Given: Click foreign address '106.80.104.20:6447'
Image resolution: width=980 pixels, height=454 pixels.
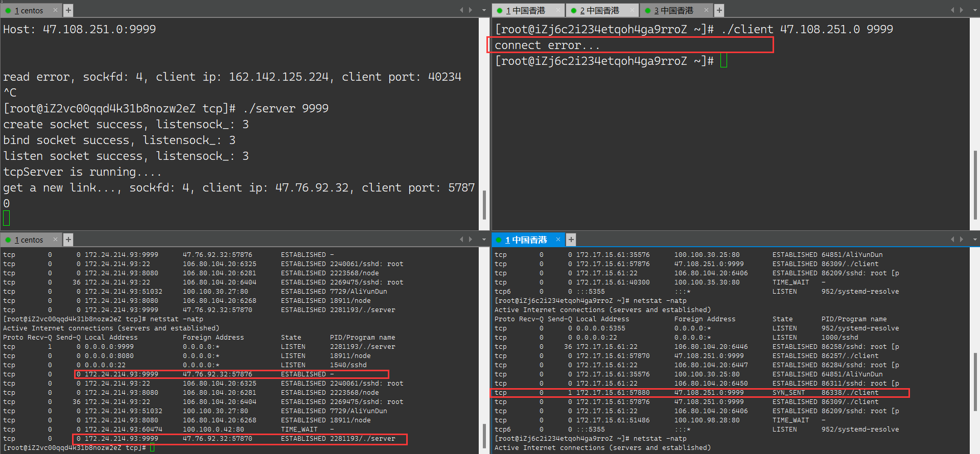Looking at the screenshot, I should click(711, 365).
